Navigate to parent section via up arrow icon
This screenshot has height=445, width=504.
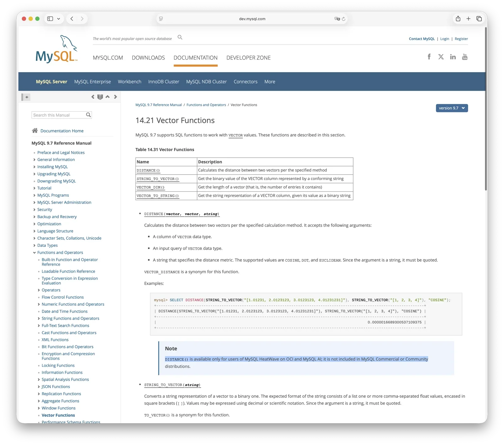coord(107,97)
